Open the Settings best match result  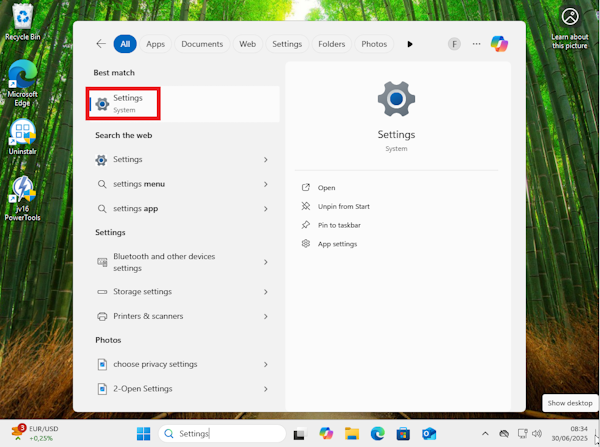click(183, 104)
